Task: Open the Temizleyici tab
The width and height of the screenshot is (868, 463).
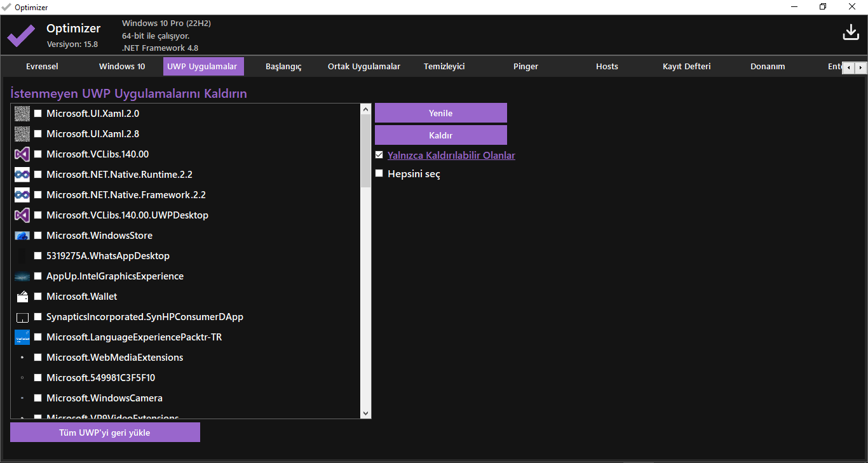Action: click(x=445, y=66)
